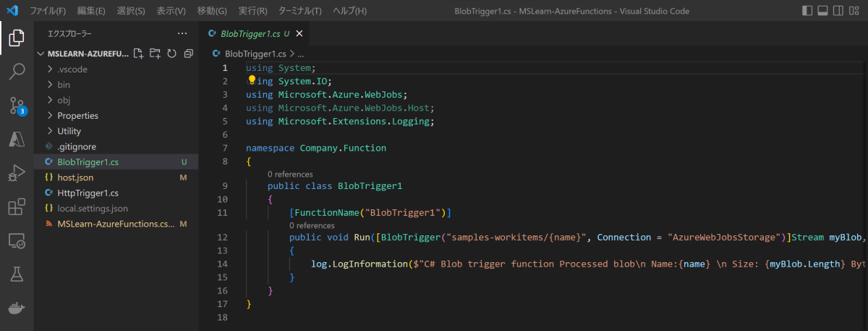
Task: Open the Azure extension view
Action: point(16,139)
